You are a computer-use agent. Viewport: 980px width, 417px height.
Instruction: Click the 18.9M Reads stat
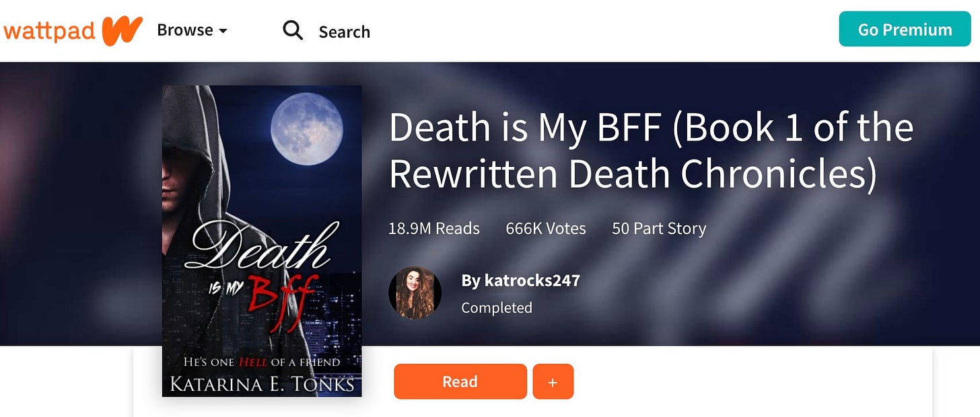[x=434, y=229]
